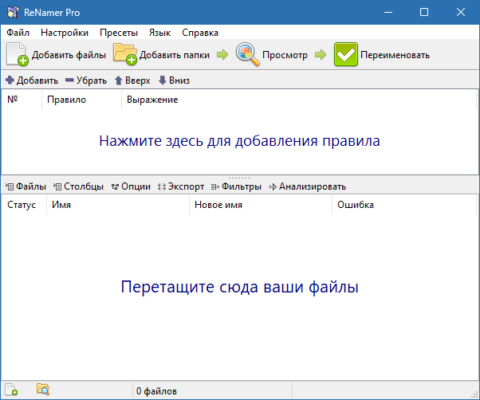Screen dimensions: 480x400
Task: Click the minus icon beside Убрать
Action: click(x=69, y=80)
